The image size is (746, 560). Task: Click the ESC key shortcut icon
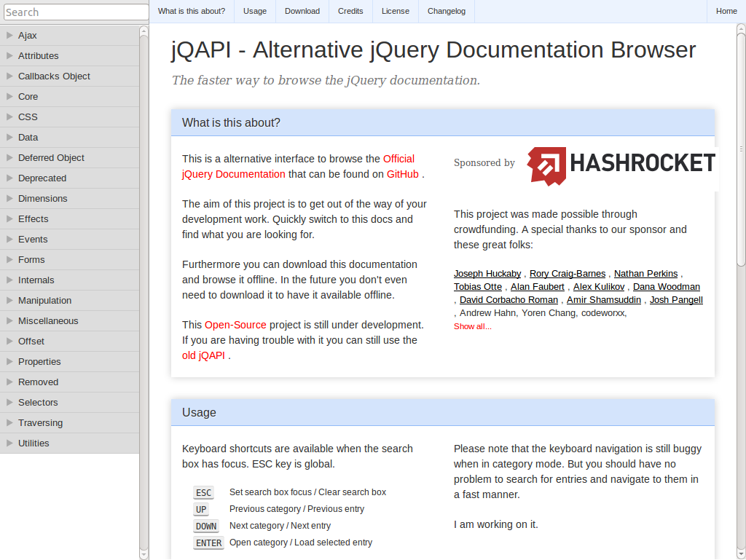(203, 492)
